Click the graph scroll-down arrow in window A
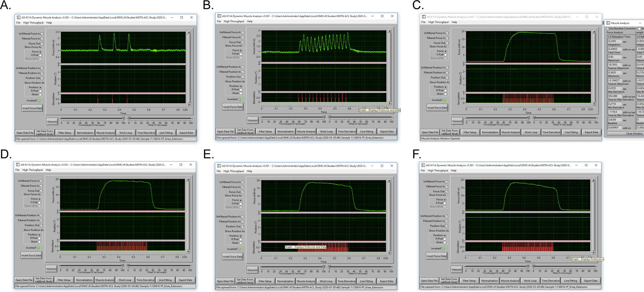 pyautogui.click(x=189, y=104)
